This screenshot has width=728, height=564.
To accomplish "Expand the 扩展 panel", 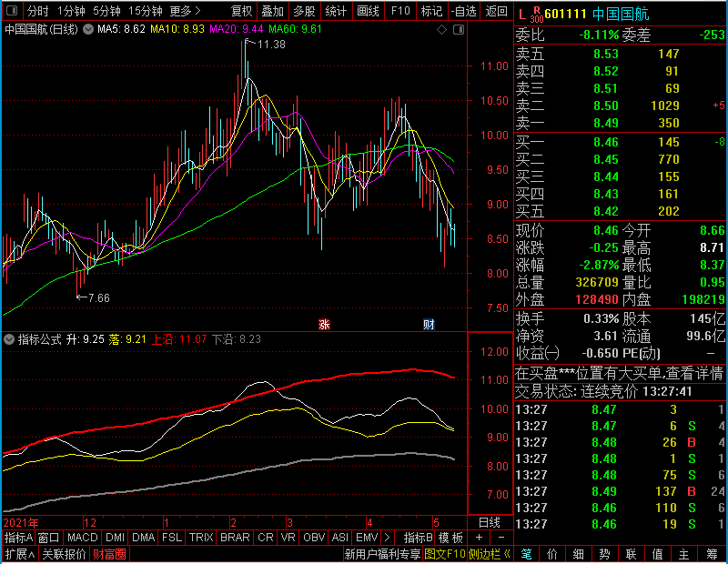I will click(x=20, y=554).
